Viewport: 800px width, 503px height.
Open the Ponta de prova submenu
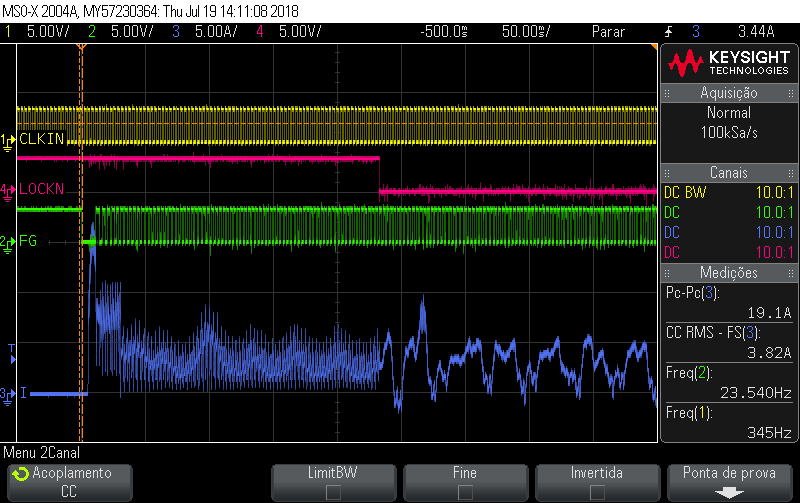pyautogui.click(x=729, y=483)
